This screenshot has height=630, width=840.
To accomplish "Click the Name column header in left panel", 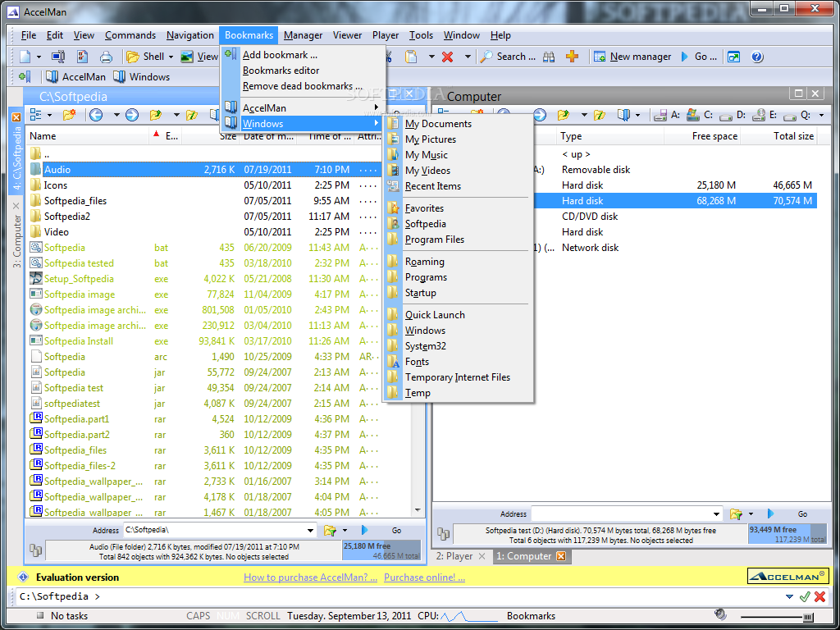I will [89, 136].
